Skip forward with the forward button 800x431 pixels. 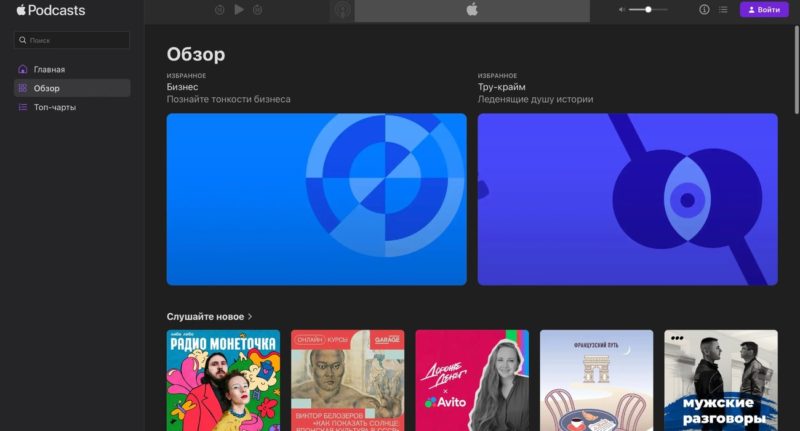[258, 10]
